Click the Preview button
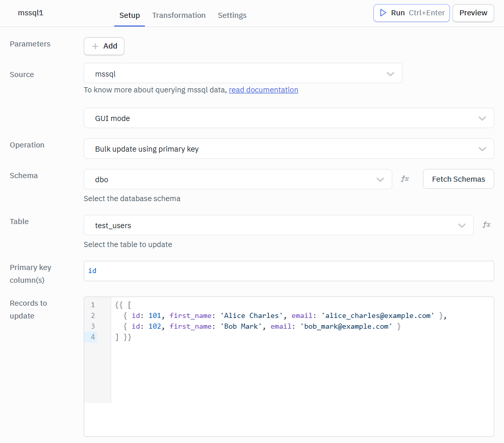This screenshot has width=504, height=443. click(x=473, y=13)
